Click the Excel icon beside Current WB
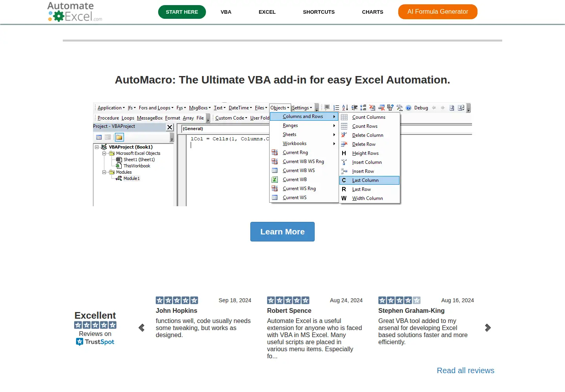This screenshot has width=565, height=392. pyautogui.click(x=275, y=180)
